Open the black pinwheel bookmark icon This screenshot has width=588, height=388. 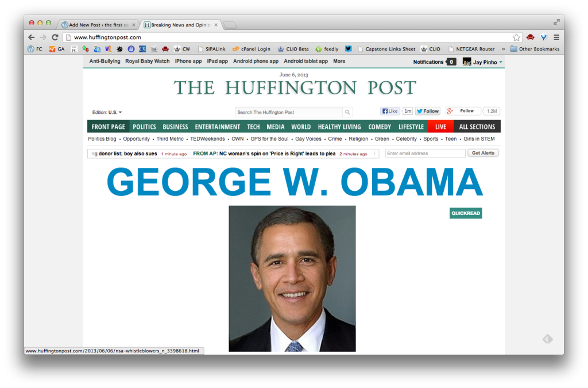[119, 49]
